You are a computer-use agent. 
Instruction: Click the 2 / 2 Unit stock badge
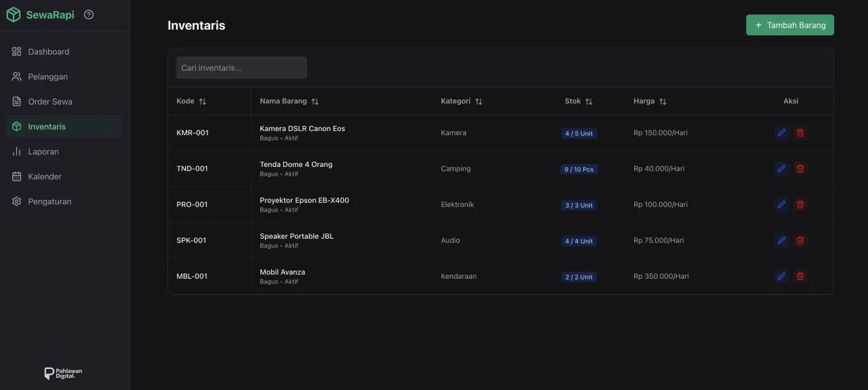point(579,277)
